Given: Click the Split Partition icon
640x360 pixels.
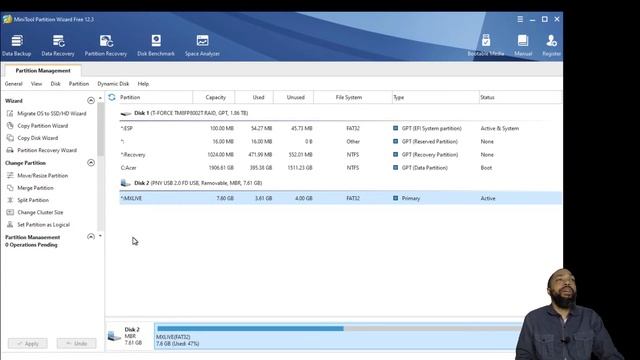Looking at the screenshot, I should coord(10,200).
